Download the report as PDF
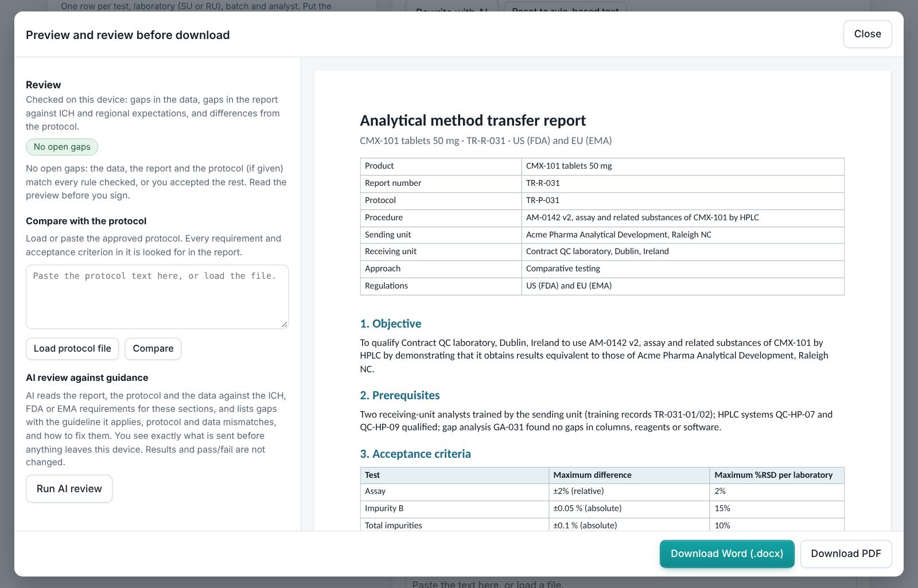This screenshot has width=918, height=588. click(x=846, y=554)
